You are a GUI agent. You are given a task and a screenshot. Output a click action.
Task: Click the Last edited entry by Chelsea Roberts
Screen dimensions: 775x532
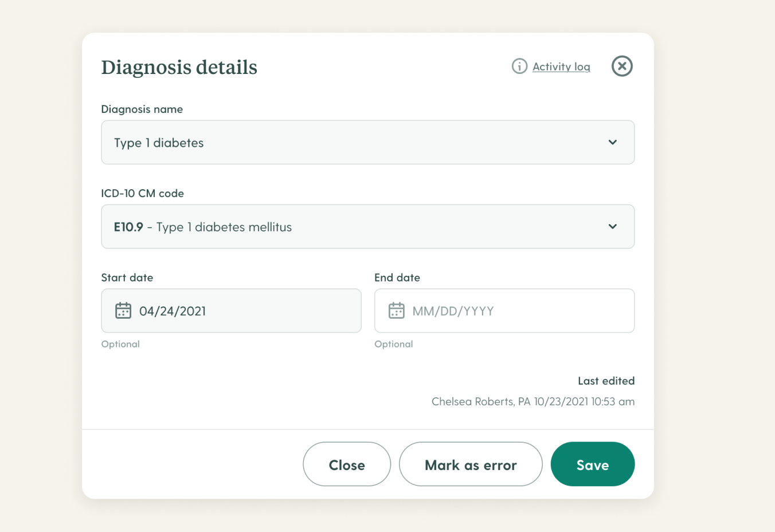coord(533,401)
